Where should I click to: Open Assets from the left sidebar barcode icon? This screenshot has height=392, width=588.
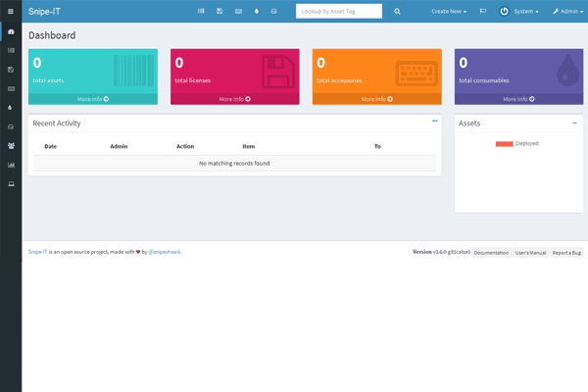(x=11, y=50)
